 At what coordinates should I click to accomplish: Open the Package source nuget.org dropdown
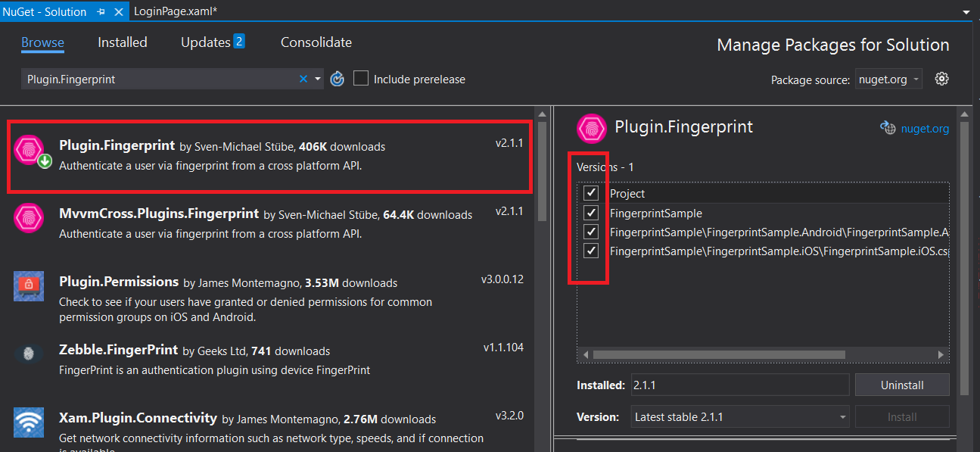889,79
